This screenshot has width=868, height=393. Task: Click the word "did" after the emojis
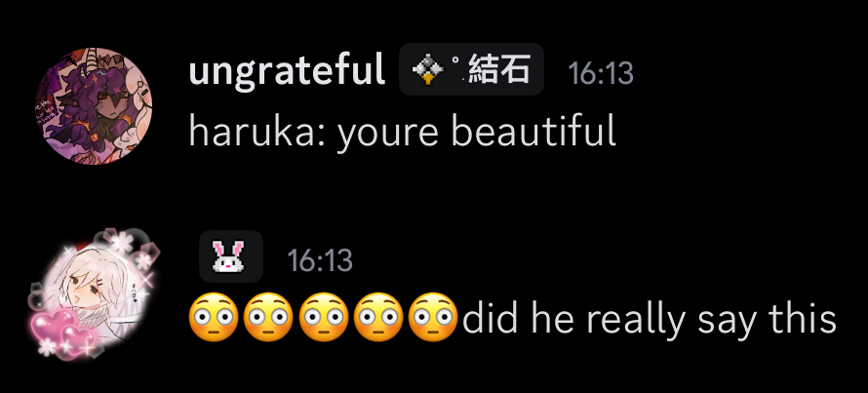click(488, 318)
